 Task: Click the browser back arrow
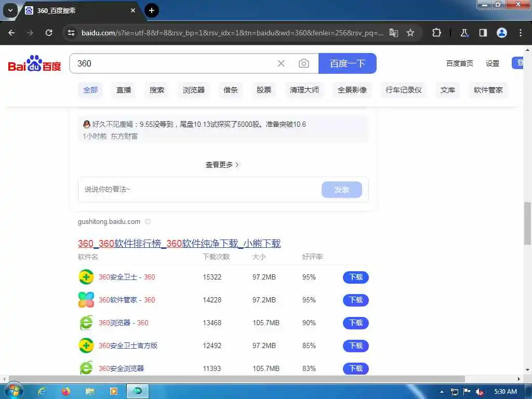tap(11, 33)
